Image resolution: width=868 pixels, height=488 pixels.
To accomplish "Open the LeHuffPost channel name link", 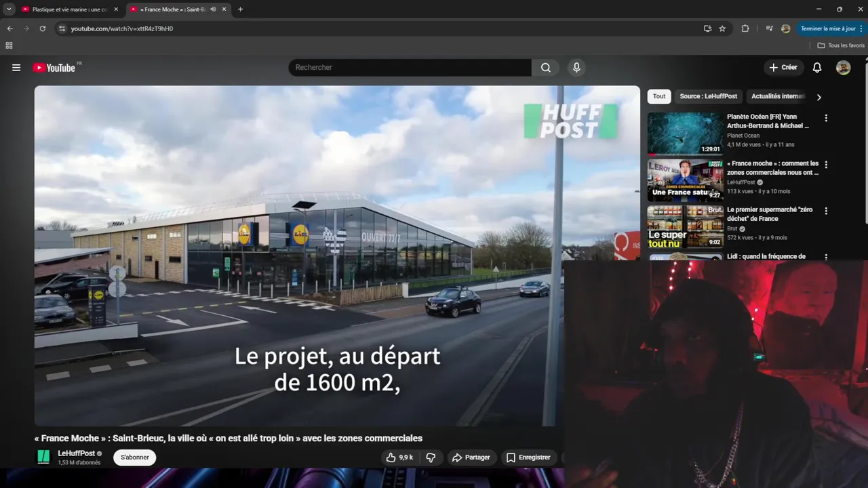I will click(x=76, y=453).
